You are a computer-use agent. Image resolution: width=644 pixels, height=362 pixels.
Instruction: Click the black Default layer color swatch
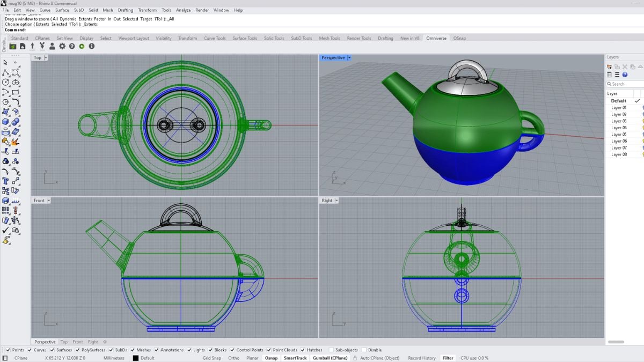[136, 358]
